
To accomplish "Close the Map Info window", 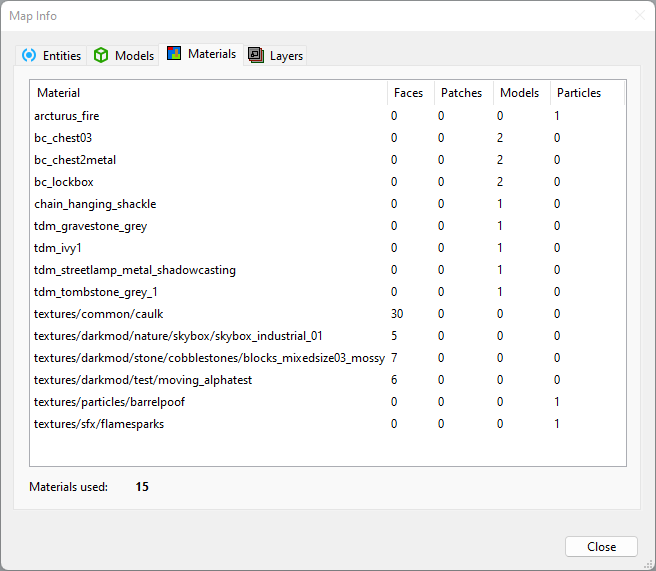I will tap(601, 547).
